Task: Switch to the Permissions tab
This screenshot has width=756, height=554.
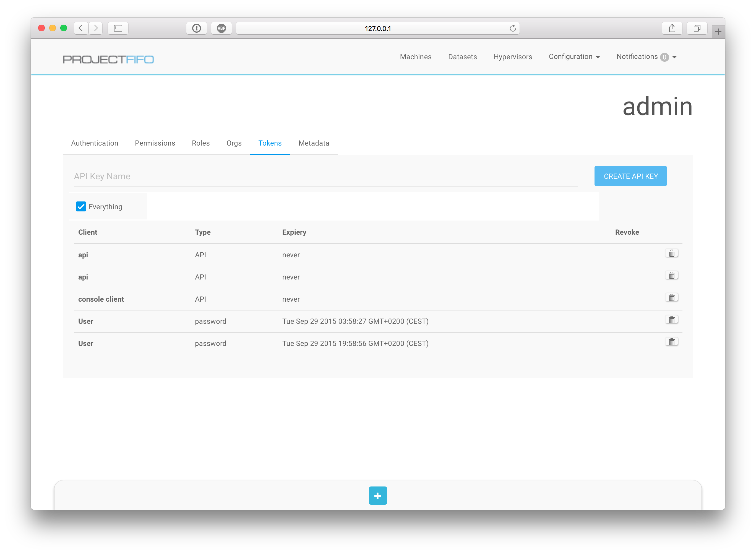Action: (155, 143)
